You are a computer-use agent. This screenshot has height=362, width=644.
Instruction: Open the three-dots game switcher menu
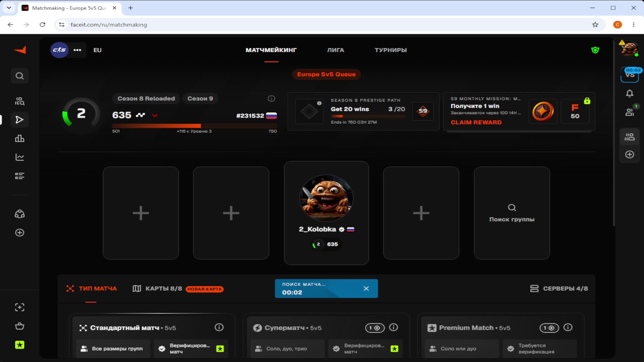point(77,50)
